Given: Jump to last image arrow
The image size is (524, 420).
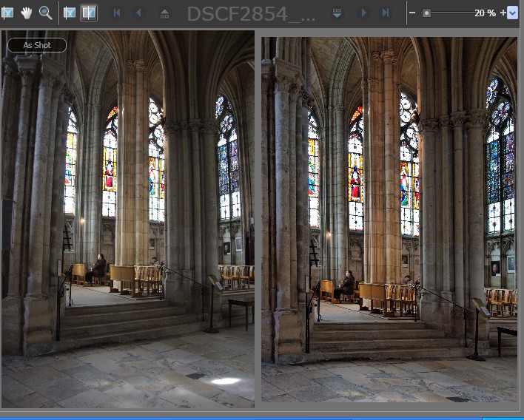Looking at the screenshot, I should (x=386, y=13).
